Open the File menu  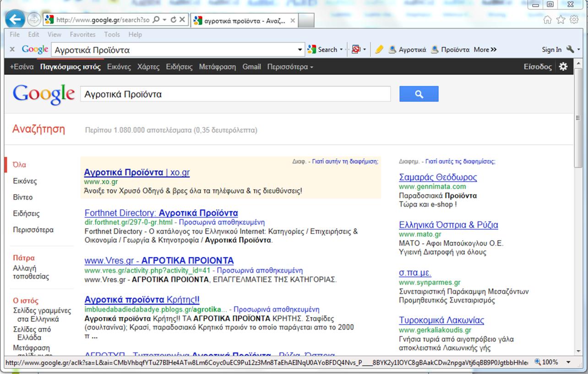click(x=14, y=34)
